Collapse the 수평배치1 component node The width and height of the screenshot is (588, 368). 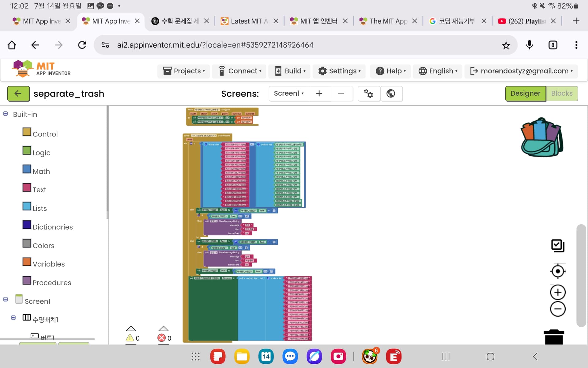click(x=13, y=318)
